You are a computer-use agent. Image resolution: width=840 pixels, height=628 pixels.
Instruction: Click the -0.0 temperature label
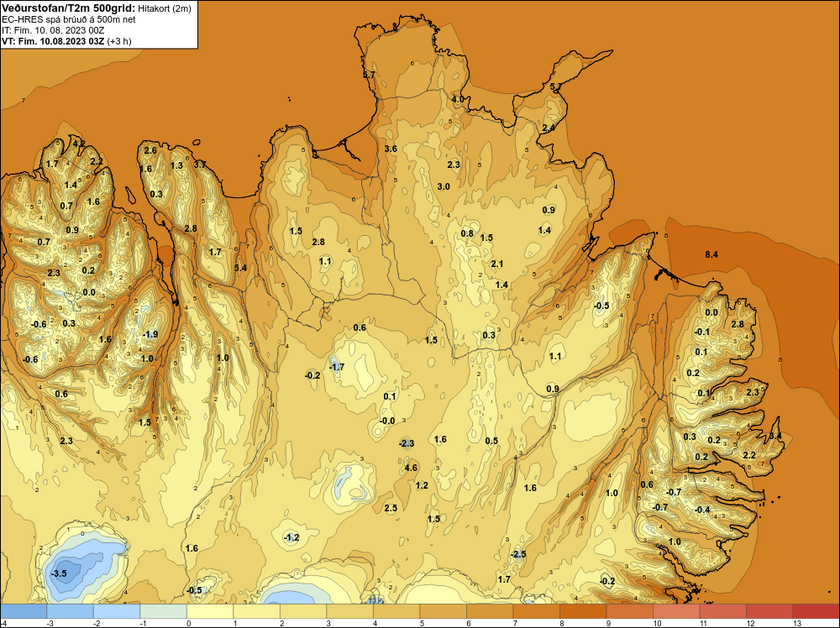387,421
